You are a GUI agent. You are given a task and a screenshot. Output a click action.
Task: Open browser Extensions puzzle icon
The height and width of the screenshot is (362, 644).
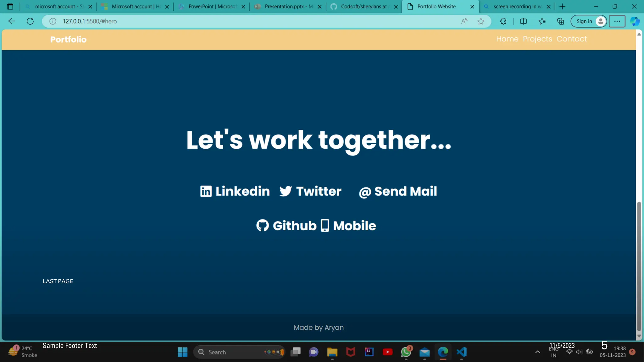[x=503, y=21]
